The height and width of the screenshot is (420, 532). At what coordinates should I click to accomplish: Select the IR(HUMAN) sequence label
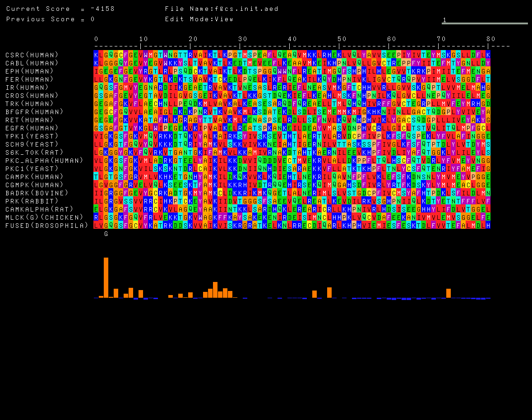tap(27, 88)
